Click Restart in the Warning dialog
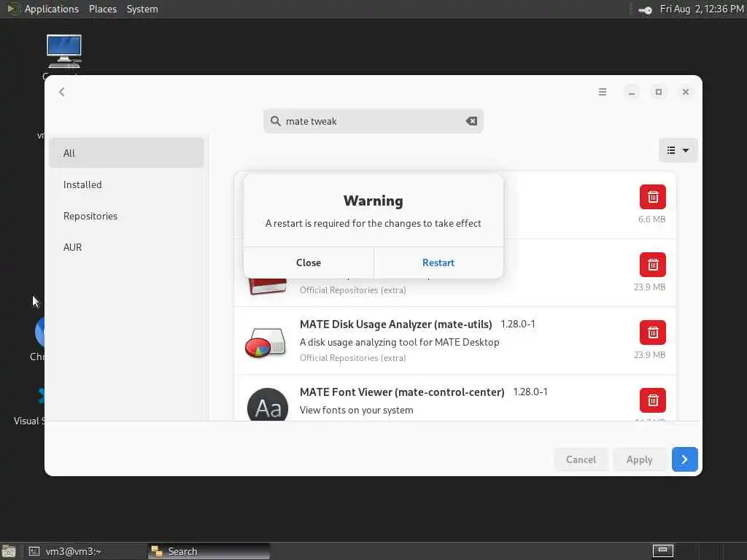Image resolution: width=747 pixels, height=560 pixels. 438,262
